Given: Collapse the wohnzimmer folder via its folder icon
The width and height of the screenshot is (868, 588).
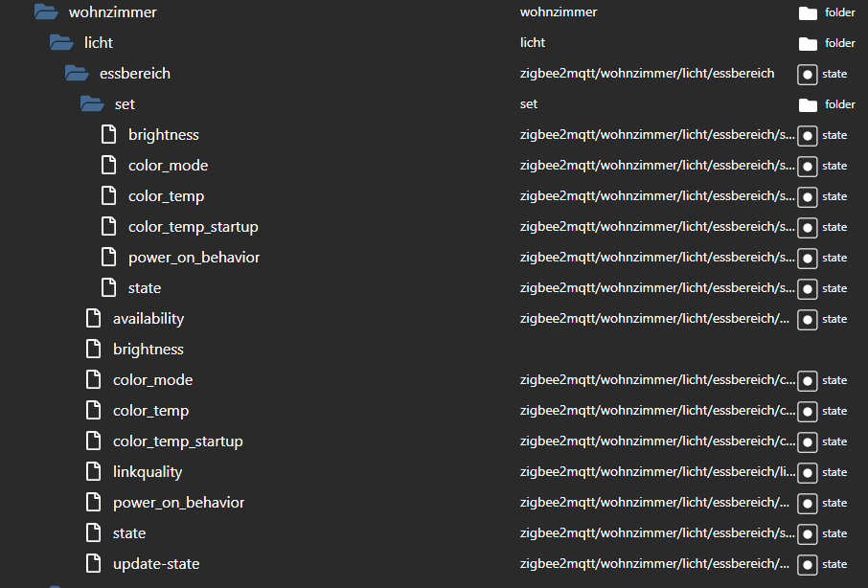Looking at the screenshot, I should pyautogui.click(x=46, y=12).
